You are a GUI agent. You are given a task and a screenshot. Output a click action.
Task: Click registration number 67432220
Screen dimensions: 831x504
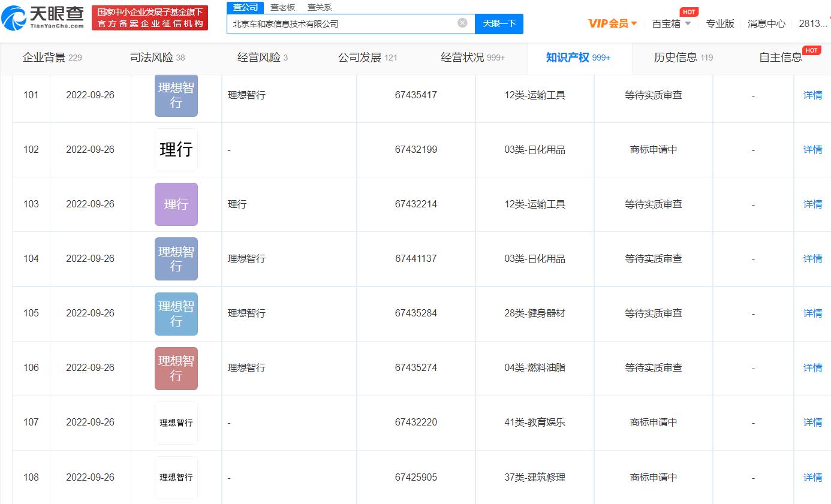pos(416,422)
